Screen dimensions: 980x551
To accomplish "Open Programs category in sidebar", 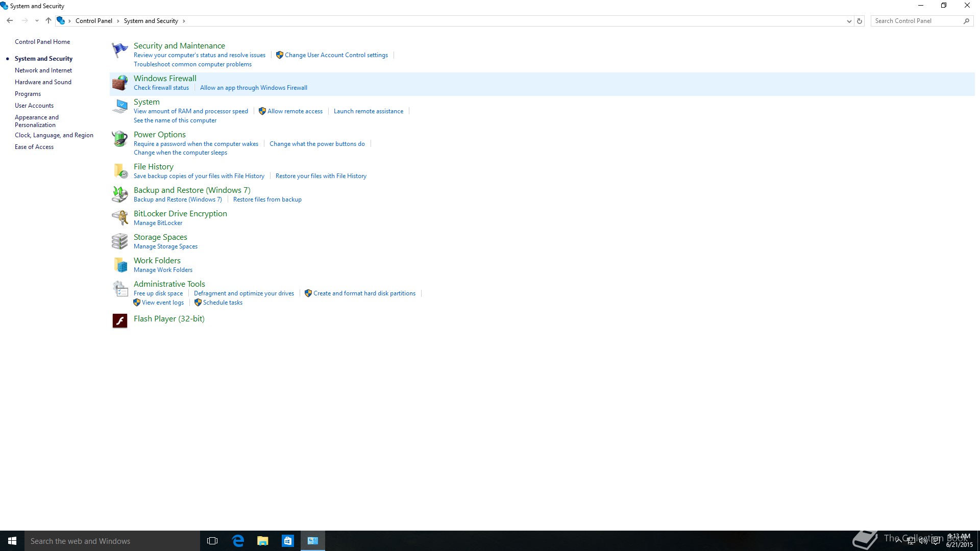I will click(x=28, y=94).
